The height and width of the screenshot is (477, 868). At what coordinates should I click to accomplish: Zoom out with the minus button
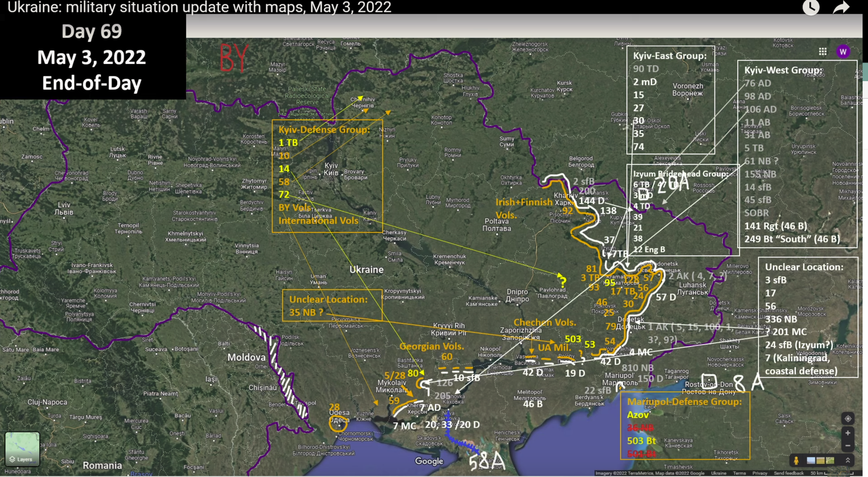click(x=847, y=445)
